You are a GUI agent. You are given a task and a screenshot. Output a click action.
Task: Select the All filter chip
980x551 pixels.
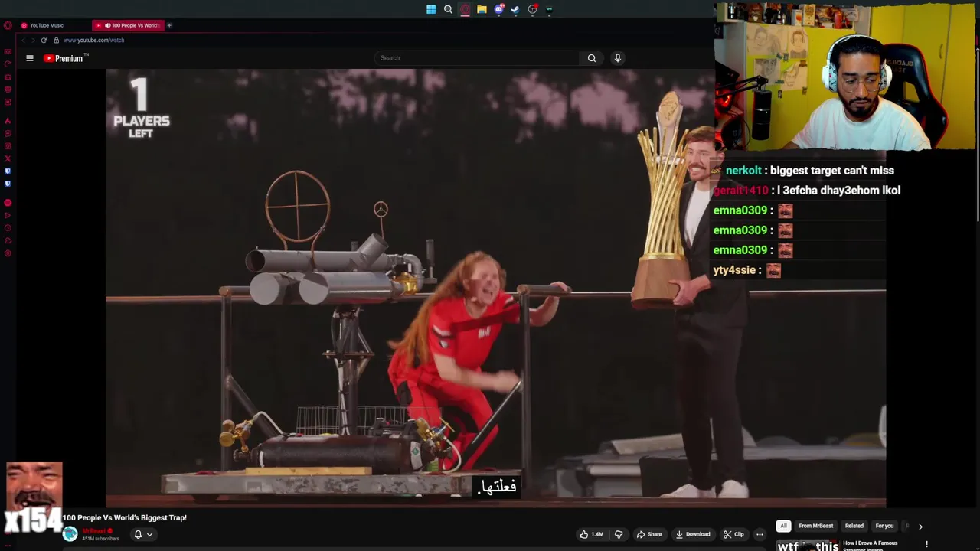(x=783, y=526)
